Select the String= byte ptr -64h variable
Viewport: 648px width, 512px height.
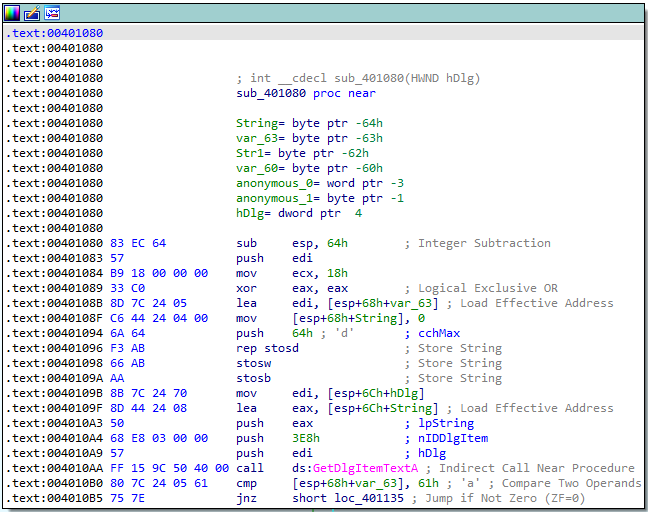coord(309,123)
